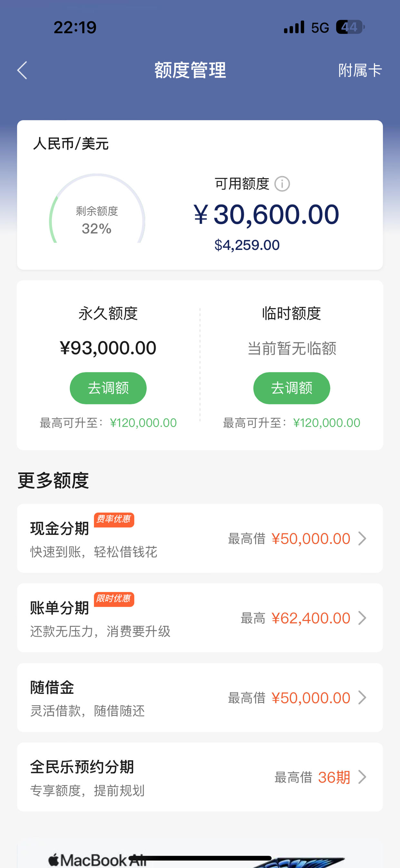Tap the ¥30,600.00 available credit amount
Viewport: 400px width, 868px height.
266,214
